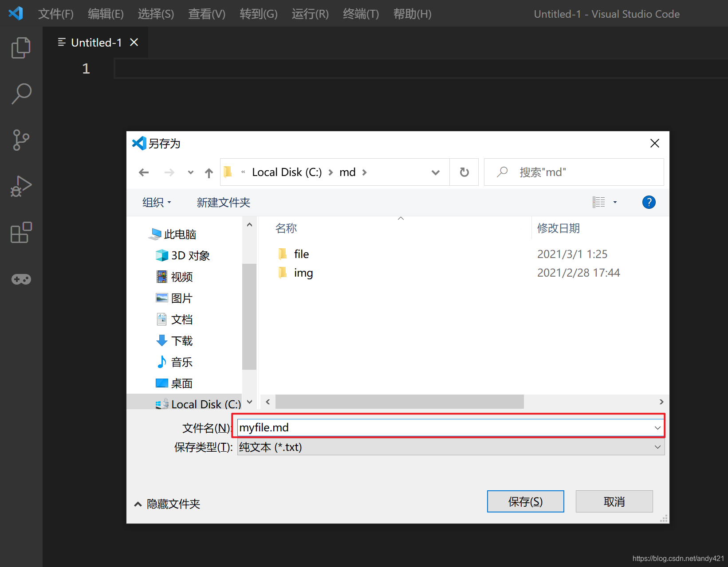
Task: Open the Extensions view
Action: [21, 232]
